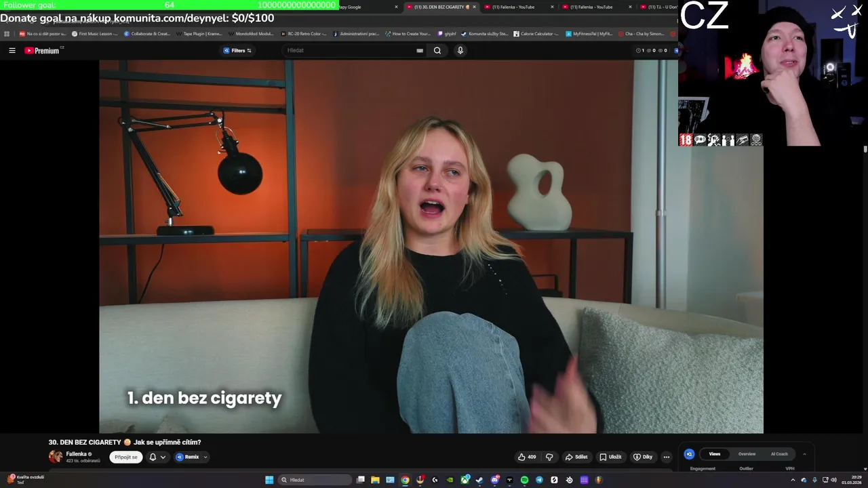This screenshot has height=488, width=868.
Task: Close the '30. DEN BEZ CIGARETY' tab
Action: pos(474,7)
